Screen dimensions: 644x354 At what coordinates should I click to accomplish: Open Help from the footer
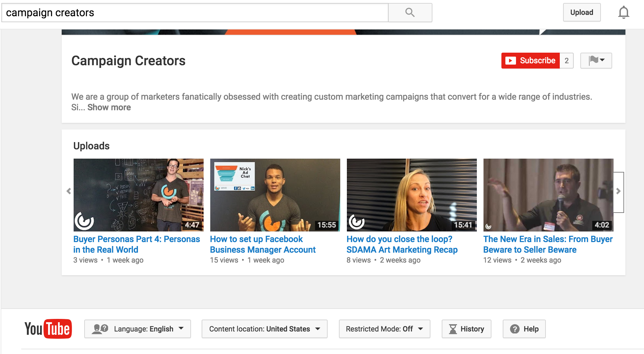pos(524,329)
